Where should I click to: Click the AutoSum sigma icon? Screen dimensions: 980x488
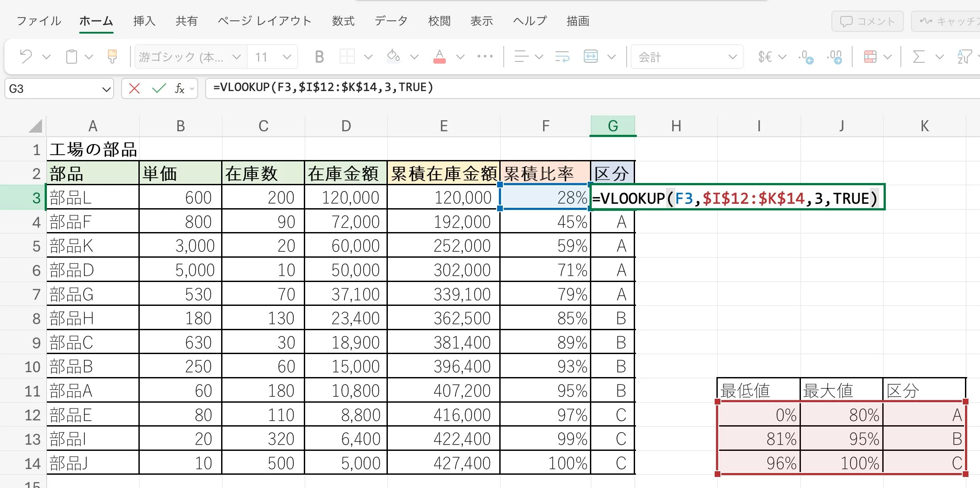(x=919, y=57)
